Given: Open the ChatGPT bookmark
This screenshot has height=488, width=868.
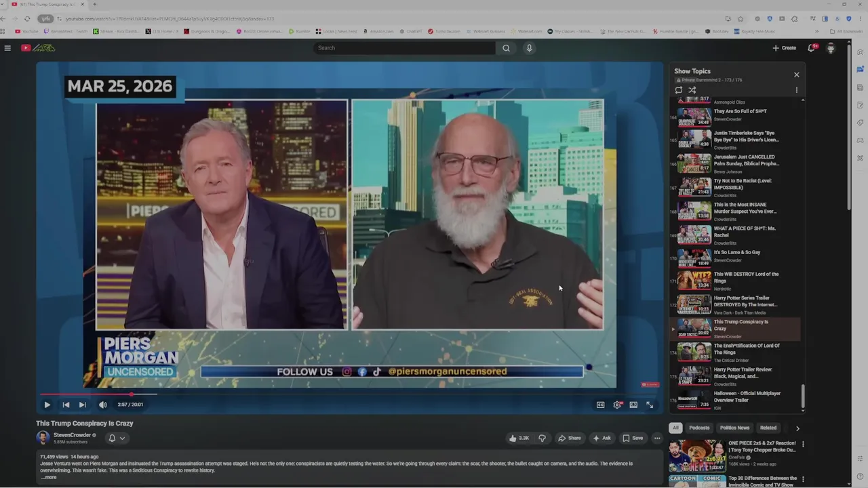Looking at the screenshot, I should pos(411,31).
